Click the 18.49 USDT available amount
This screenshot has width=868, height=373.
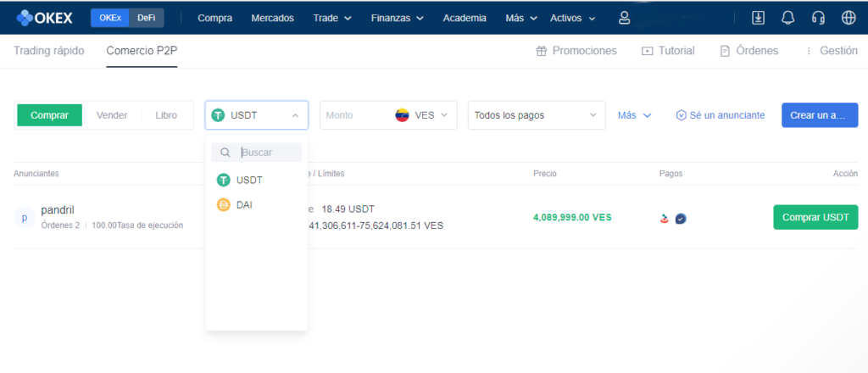point(348,209)
